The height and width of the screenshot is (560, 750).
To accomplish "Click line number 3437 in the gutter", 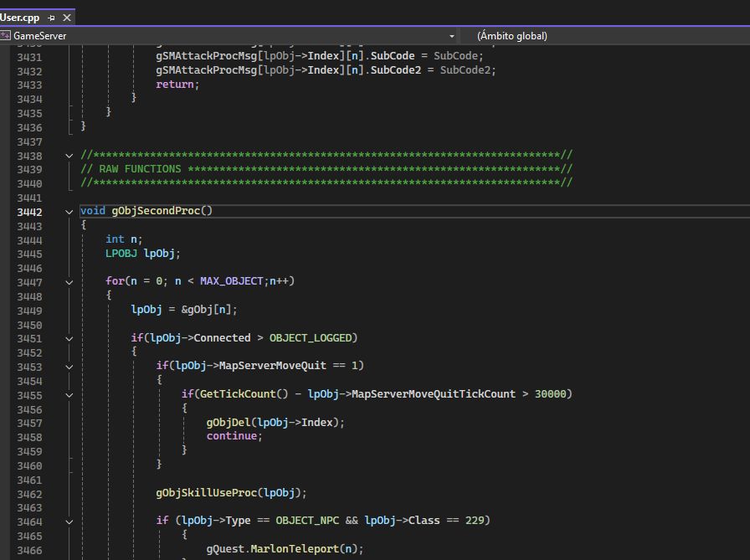I will click(29, 142).
